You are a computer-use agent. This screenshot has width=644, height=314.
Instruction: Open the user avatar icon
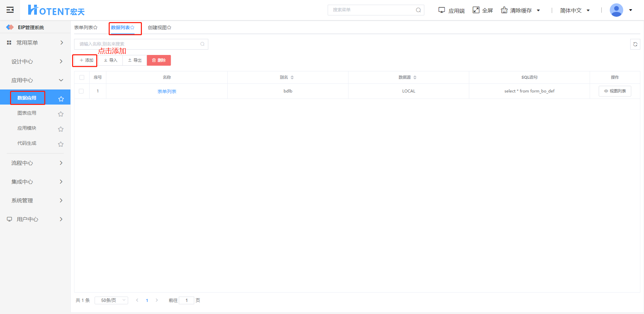(616, 10)
